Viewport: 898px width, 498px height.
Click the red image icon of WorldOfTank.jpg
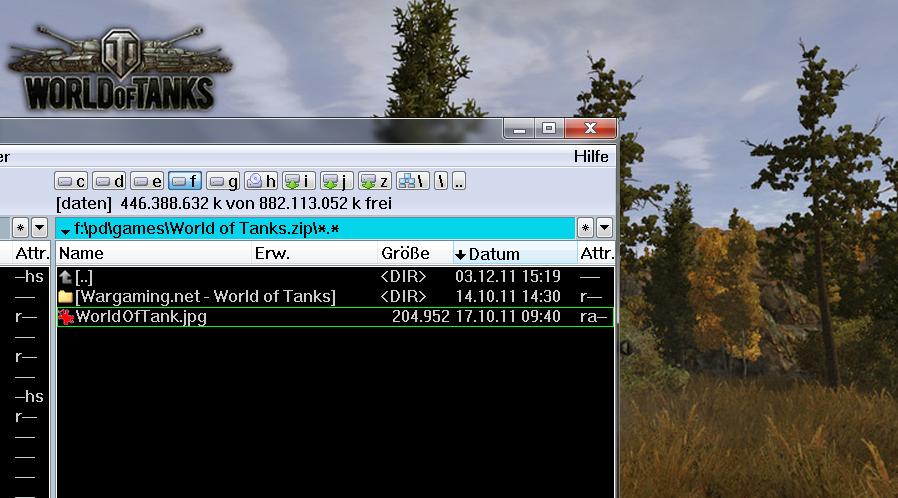(66, 317)
